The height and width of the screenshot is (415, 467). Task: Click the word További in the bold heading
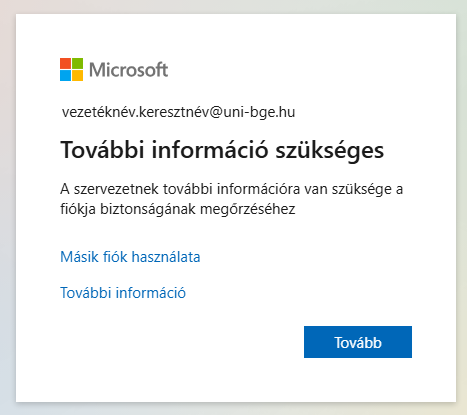point(102,149)
